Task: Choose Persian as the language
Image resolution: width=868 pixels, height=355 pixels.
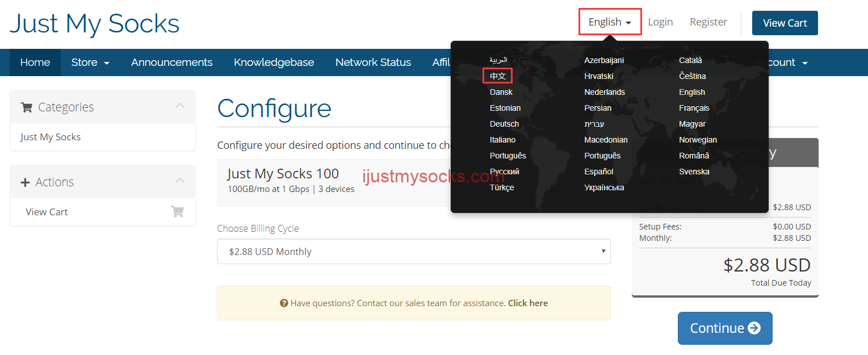Action: (598, 108)
